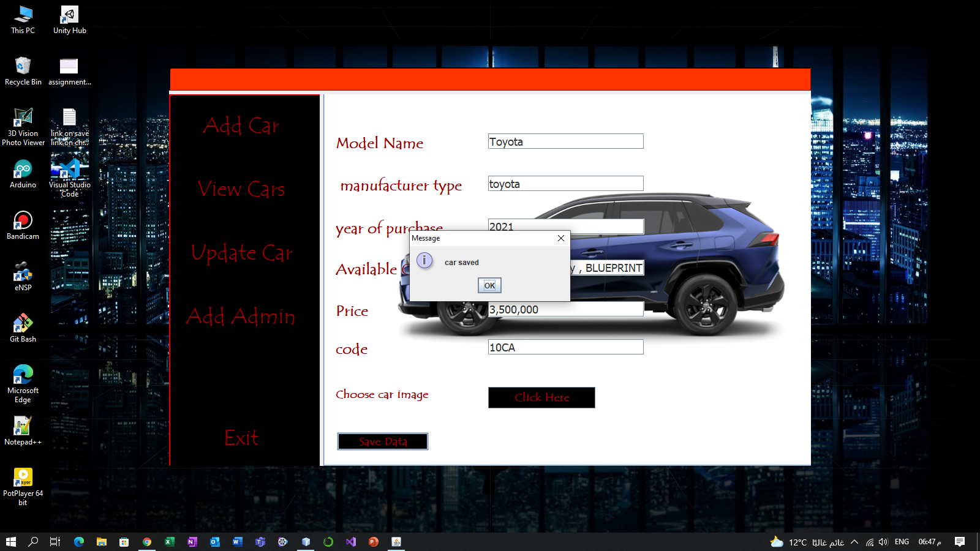
Task: Select the Recycle Bin icon
Action: (23, 71)
